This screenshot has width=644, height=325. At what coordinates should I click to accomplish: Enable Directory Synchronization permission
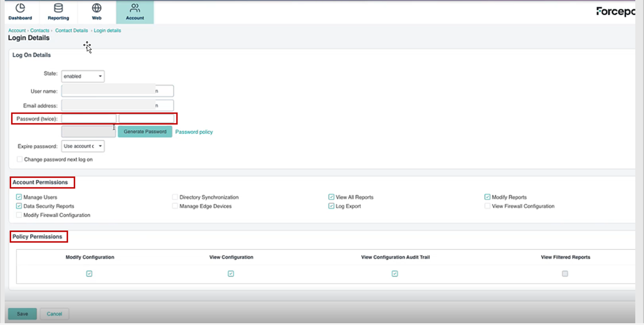click(175, 197)
